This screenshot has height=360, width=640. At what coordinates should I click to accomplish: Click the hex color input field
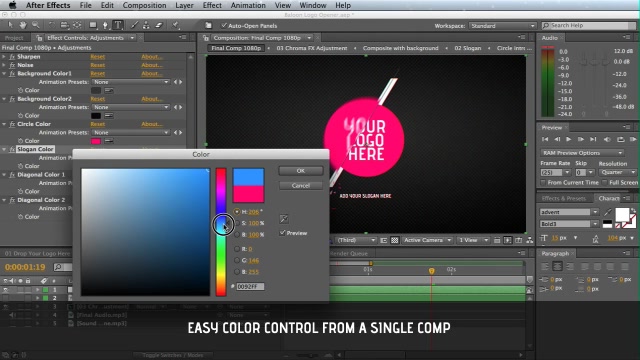point(250,287)
